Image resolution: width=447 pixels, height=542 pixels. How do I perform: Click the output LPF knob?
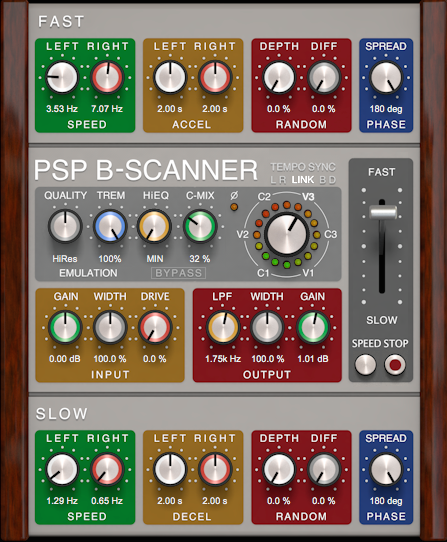point(223,327)
